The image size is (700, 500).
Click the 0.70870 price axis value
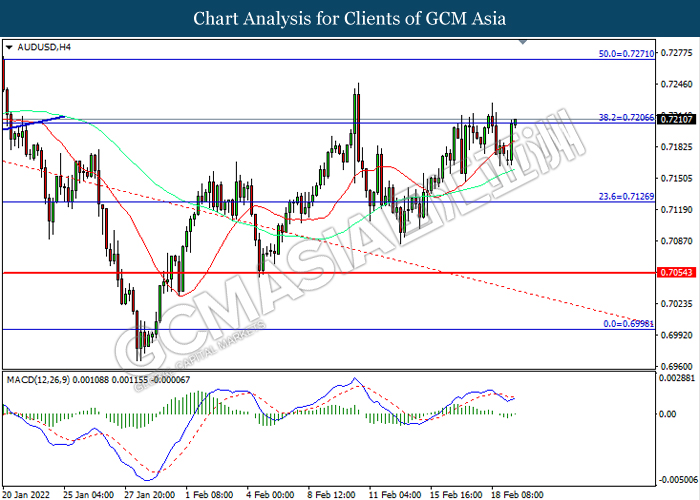(676, 241)
